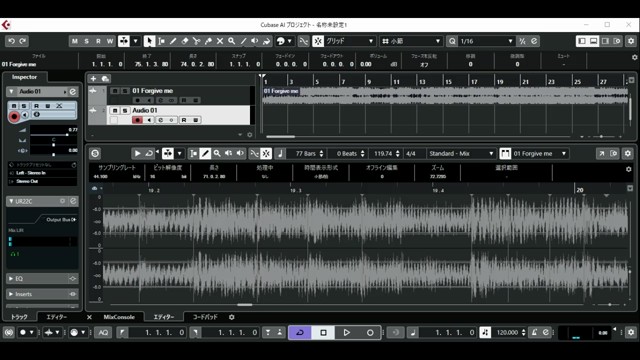Click the transport Play button

[347, 332]
